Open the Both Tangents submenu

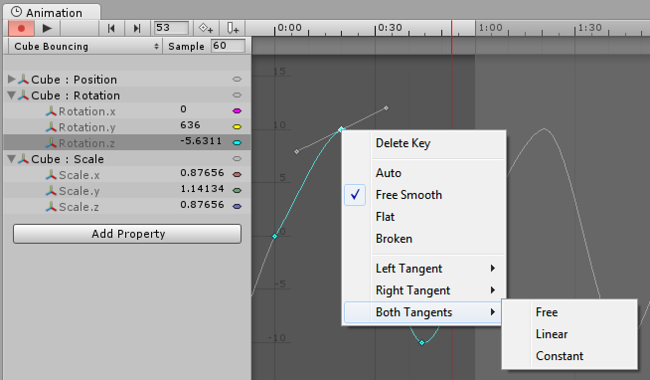coord(424,312)
